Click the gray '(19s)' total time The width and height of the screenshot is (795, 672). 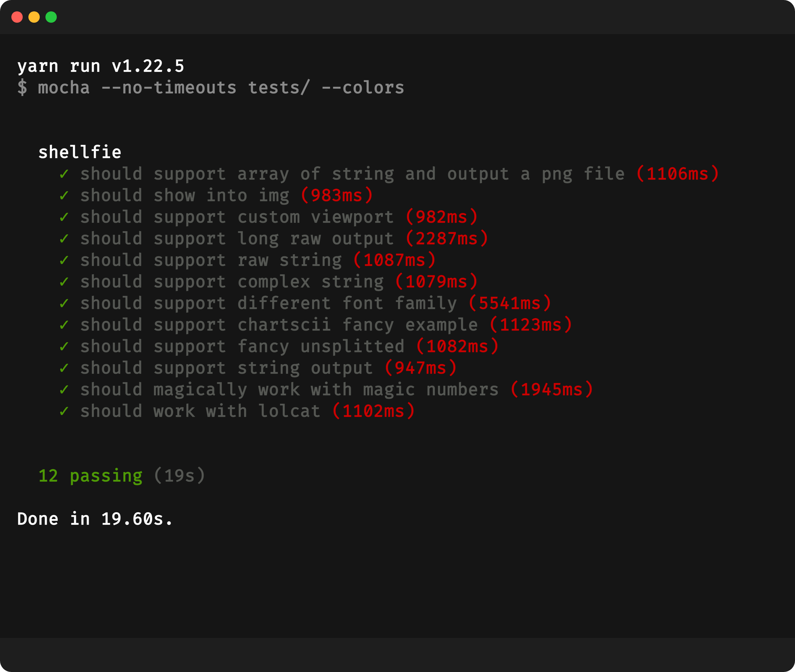tap(179, 476)
